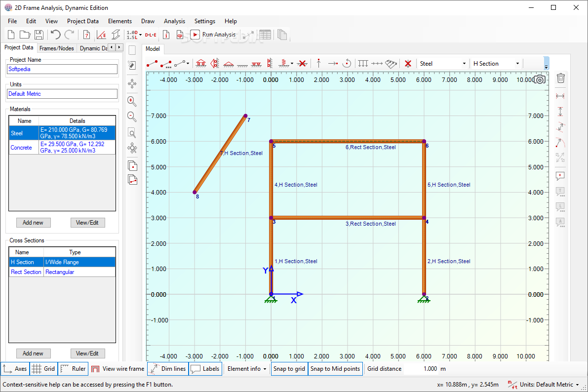Image resolution: width=588 pixels, height=392 pixels.
Task: Add a vertical nodal point load
Action: [319, 63]
